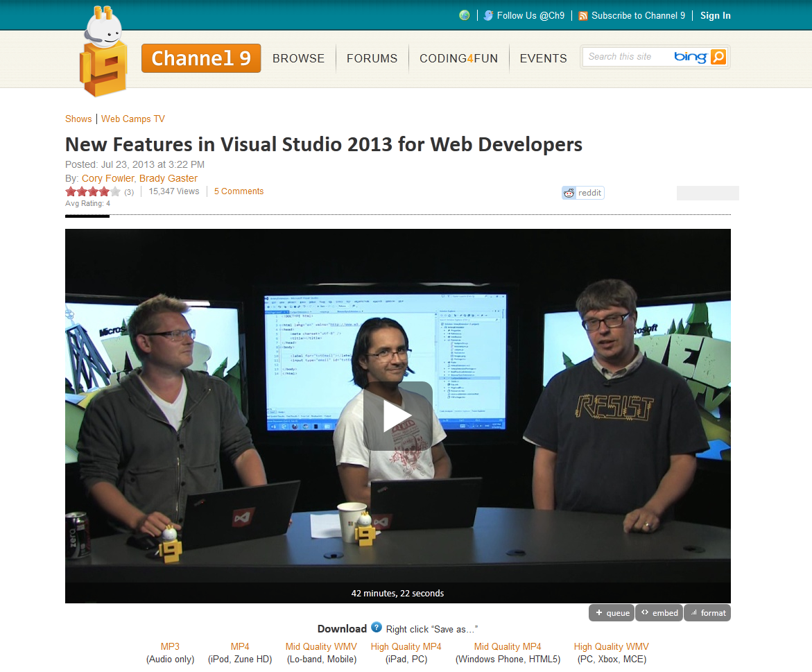This screenshot has width=812, height=672.
Task: Go to the FORUMS section
Action: [x=372, y=58]
